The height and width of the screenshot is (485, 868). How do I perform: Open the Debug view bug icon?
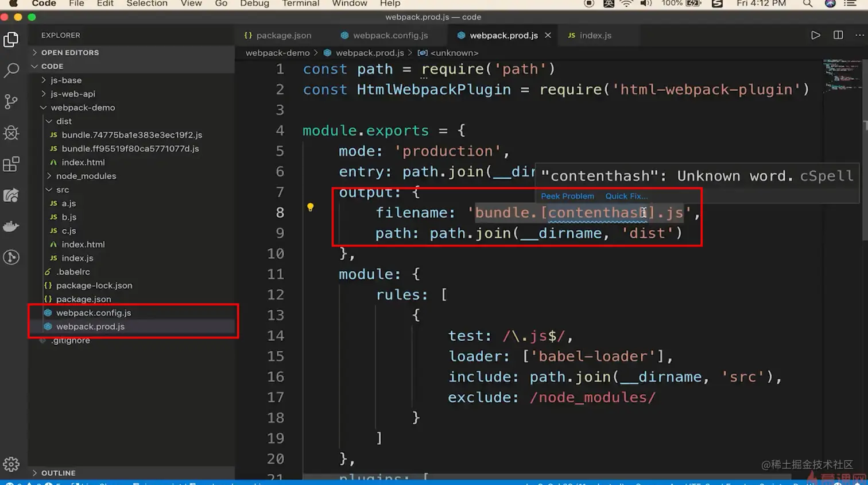click(x=11, y=133)
